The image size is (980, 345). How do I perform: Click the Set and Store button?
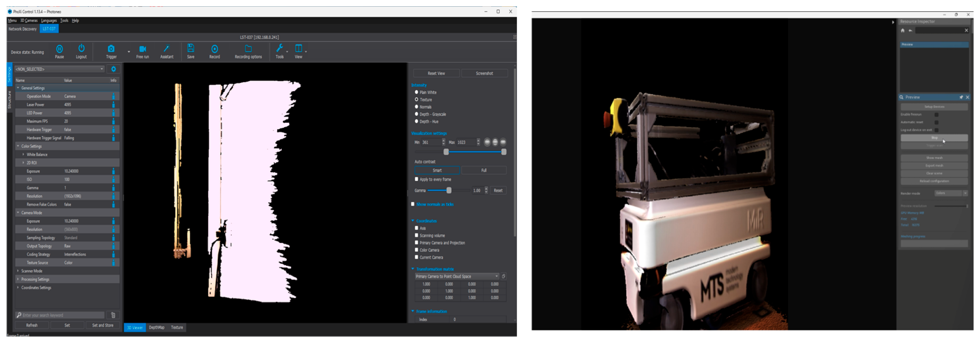103,325
